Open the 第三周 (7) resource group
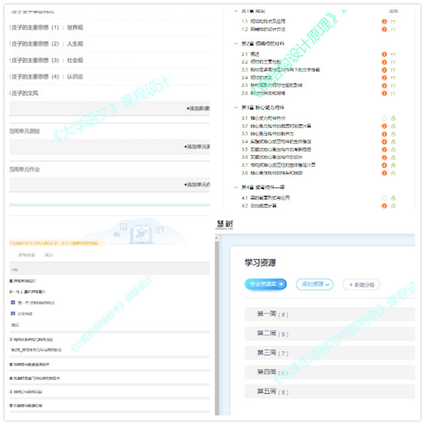Image resolution: width=425 pixels, height=425 pixels. tap(330, 353)
